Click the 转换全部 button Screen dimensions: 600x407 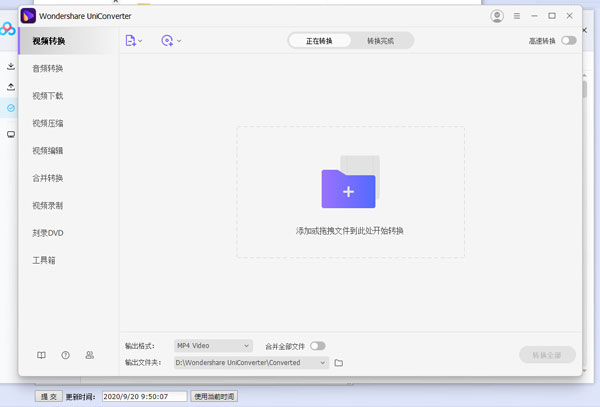(x=548, y=355)
